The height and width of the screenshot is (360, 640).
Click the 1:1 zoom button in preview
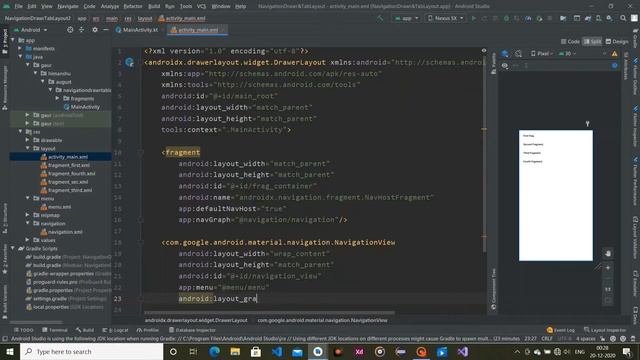(608, 289)
